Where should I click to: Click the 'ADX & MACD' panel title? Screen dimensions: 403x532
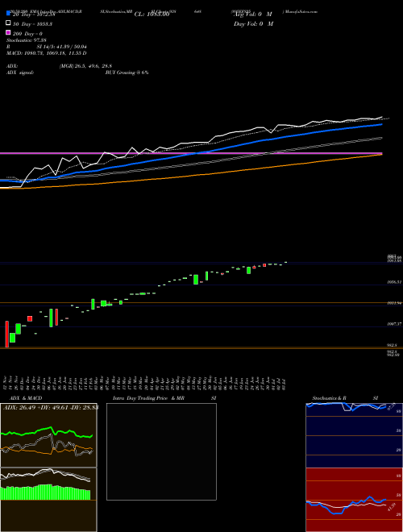click(x=26, y=398)
